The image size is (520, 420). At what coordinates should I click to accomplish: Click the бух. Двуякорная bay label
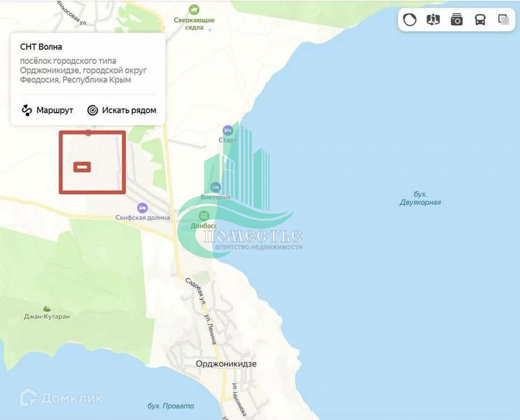coord(420,199)
